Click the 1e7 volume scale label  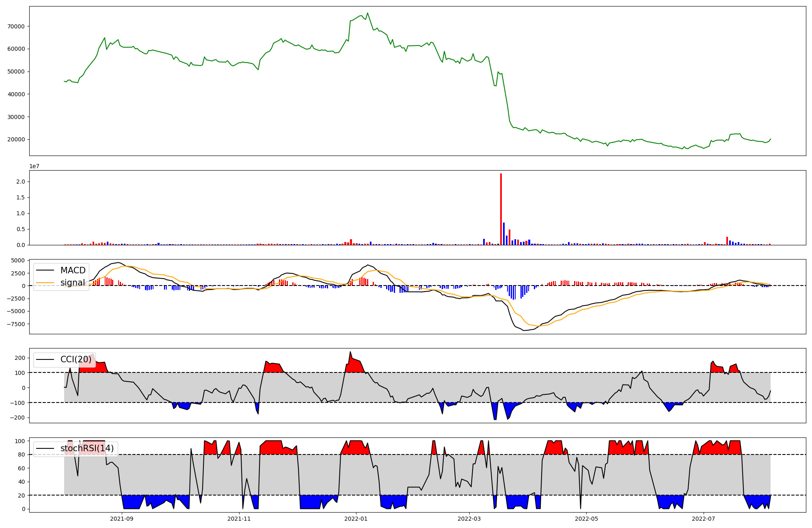[34, 166]
